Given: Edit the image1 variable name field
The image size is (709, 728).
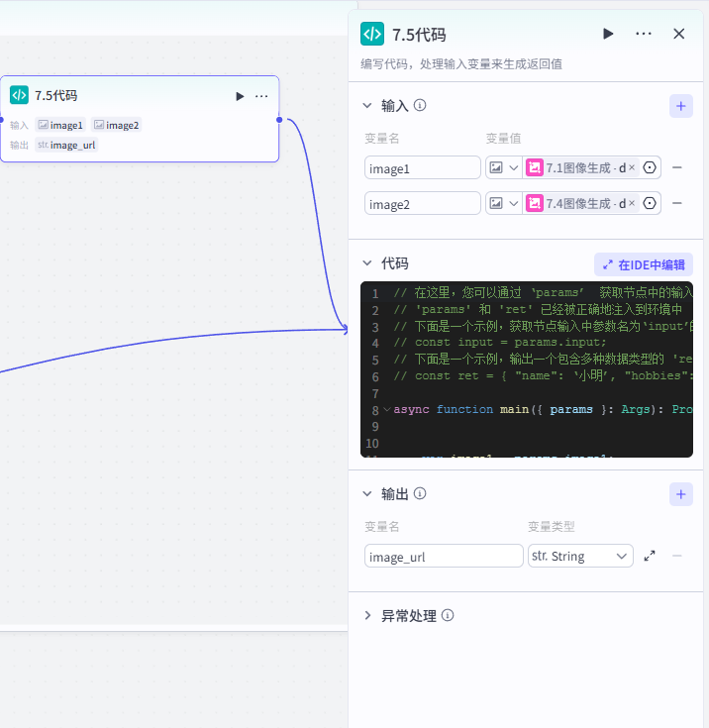Looking at the screenshot, I should click(422, 168).
